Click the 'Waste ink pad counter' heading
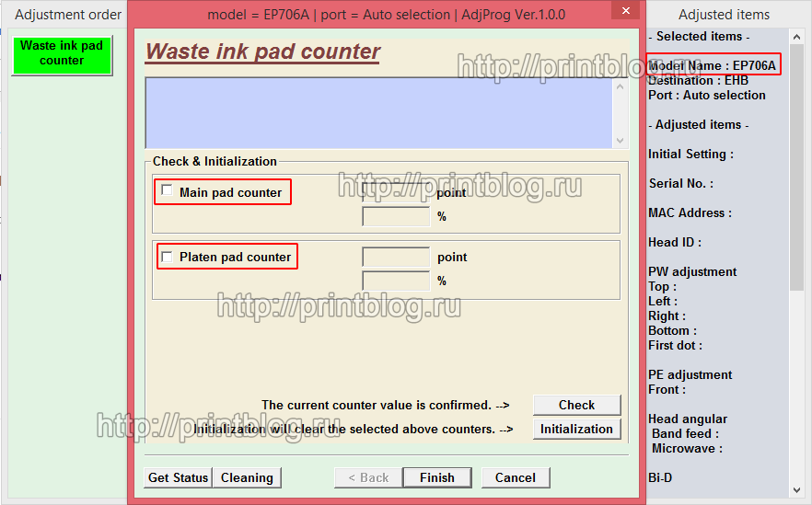The image size is (812, 505). point(262,52)
